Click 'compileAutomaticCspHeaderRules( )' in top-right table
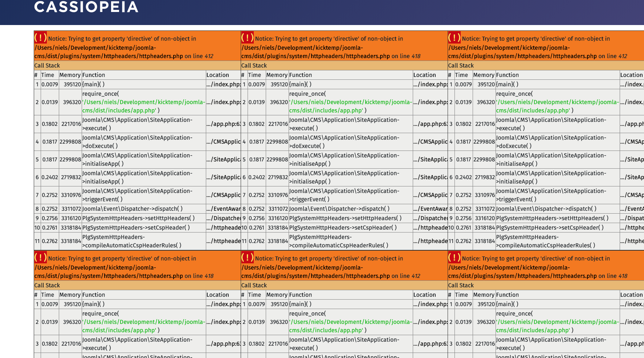This screenshot has width=644, height=358. 546,241
